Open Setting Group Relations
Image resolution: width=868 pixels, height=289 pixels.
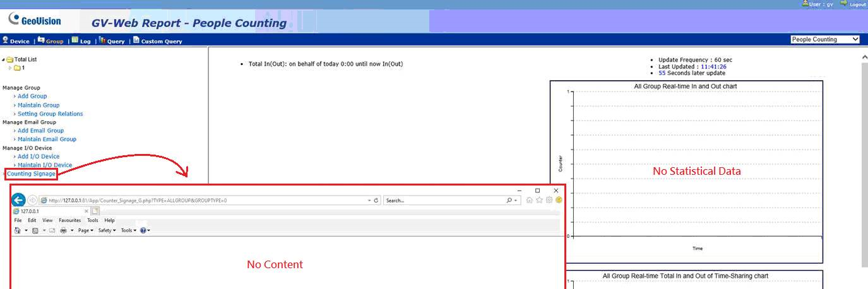coord(51,114)
